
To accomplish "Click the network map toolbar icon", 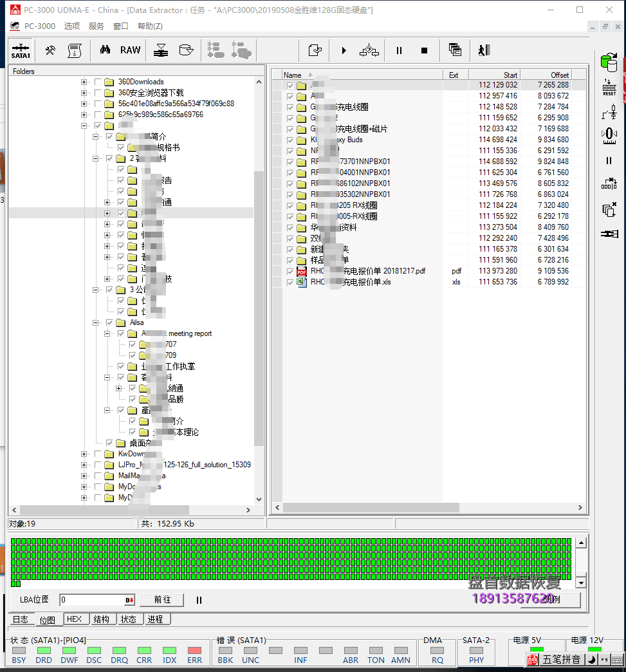I will pyautogui.click(x=369, y=51).
